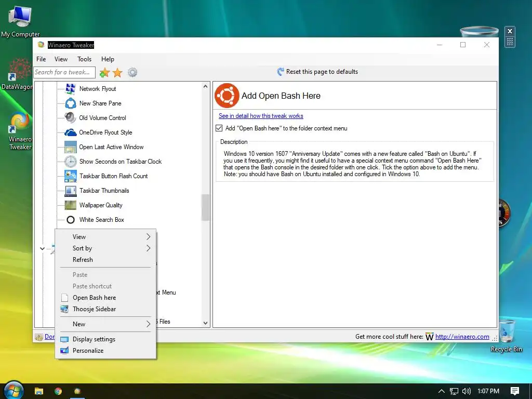Click the second star bookmarks icon
532x399 pixels.
[117, 72]
